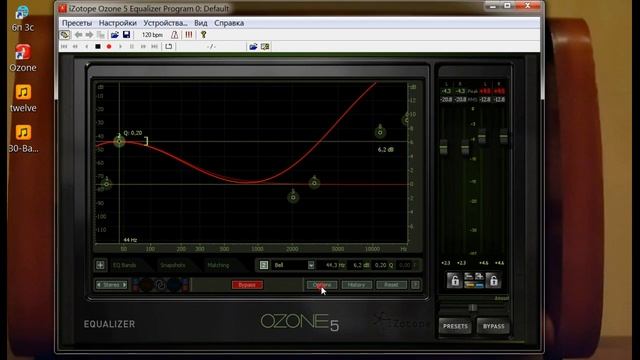Image resolution: width=640 pixels, height=360 pixels.
Task: Click the next program arrow in toolbar
Action: coord(89,35)
